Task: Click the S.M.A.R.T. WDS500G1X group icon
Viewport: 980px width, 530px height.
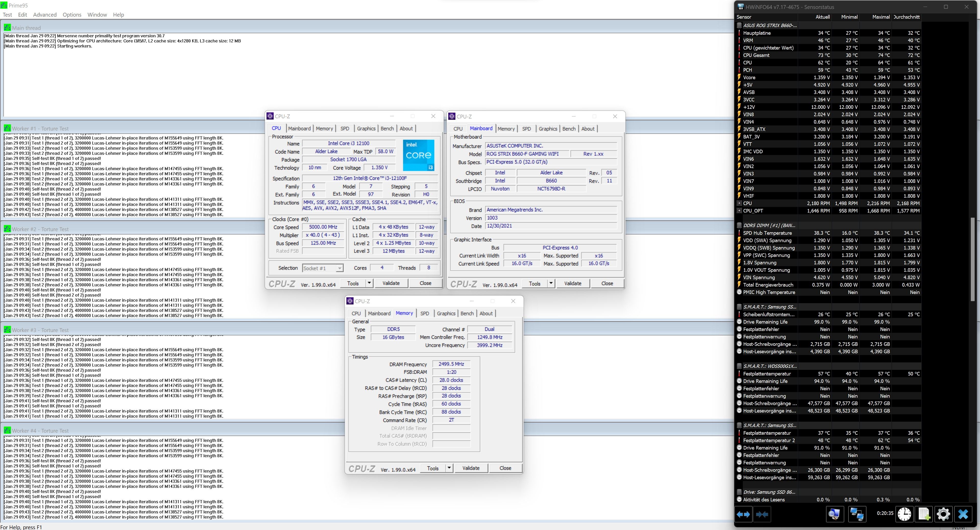Action: pyautogui.click(x=739, y=366)
